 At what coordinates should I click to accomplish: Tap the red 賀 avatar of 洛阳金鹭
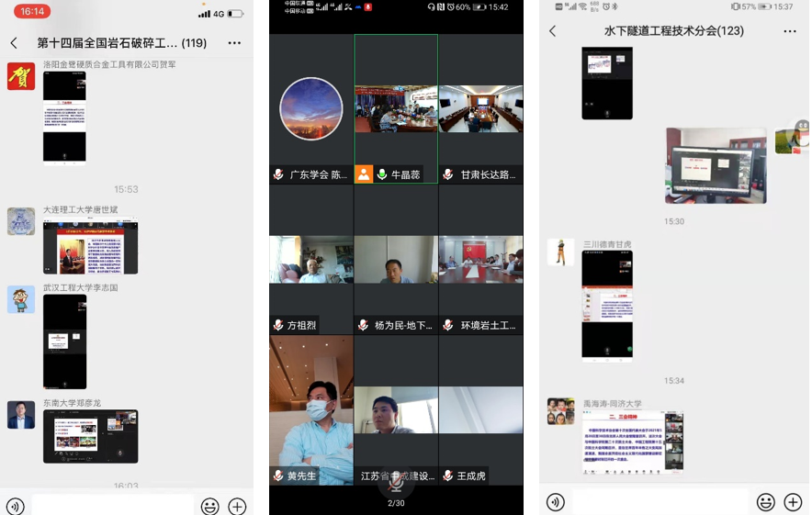[21, 76]
